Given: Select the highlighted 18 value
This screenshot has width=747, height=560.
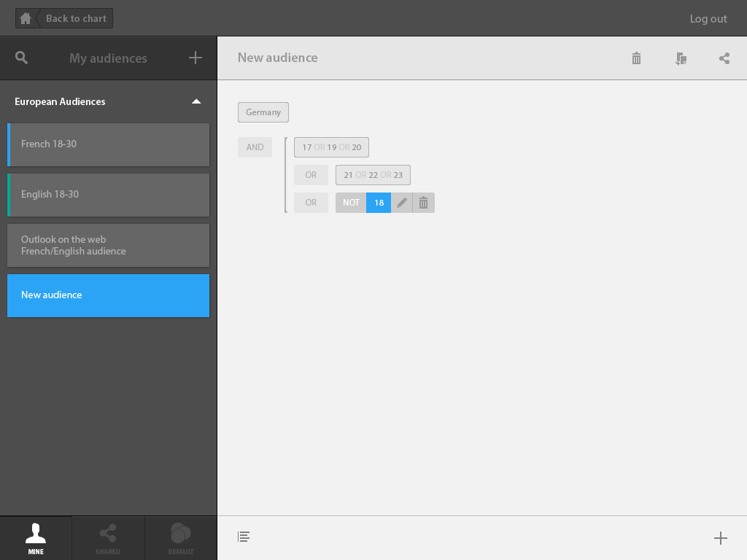Looking at the screenshot, I should [379, 203].
